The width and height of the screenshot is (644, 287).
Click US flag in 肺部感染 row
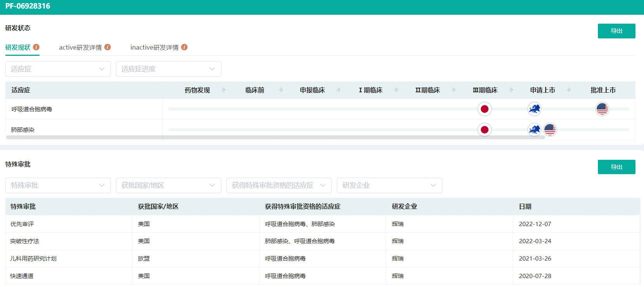(x=550, y=130)
